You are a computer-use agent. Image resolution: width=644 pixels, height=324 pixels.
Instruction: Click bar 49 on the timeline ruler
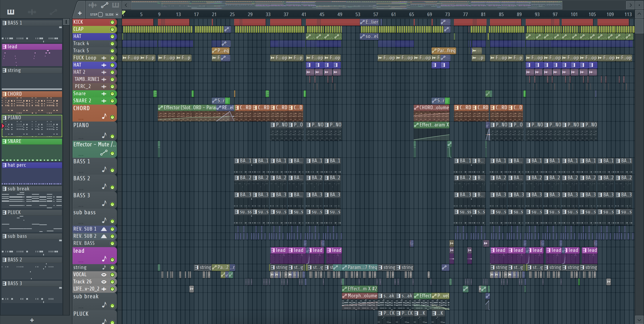340,15
